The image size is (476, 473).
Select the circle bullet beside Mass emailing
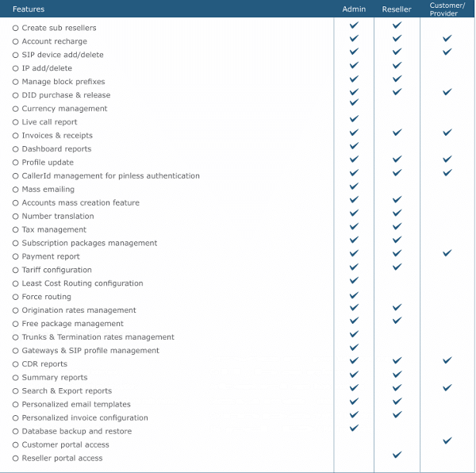tap(15, 190)
